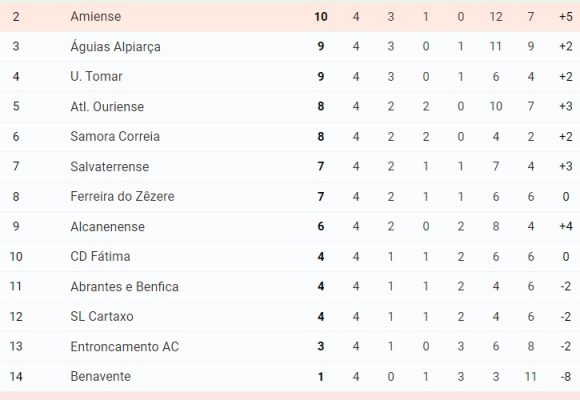Open the Amiense team page
This screenshot has width=580, height=400.
(x=95, y=16)
